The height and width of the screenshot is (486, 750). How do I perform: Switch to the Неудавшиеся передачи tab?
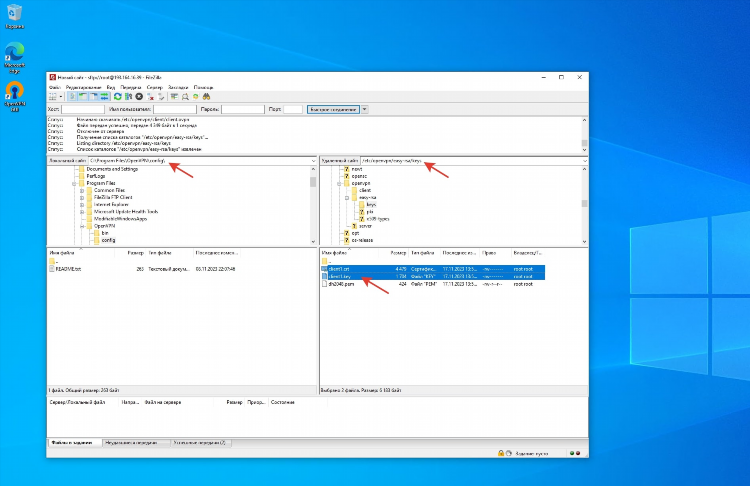tap(131, 443)
